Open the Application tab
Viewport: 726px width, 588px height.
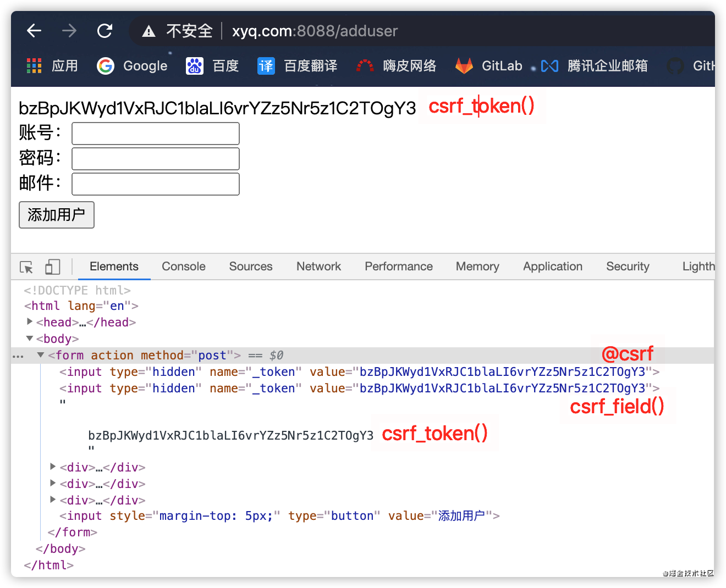(553, 267)
